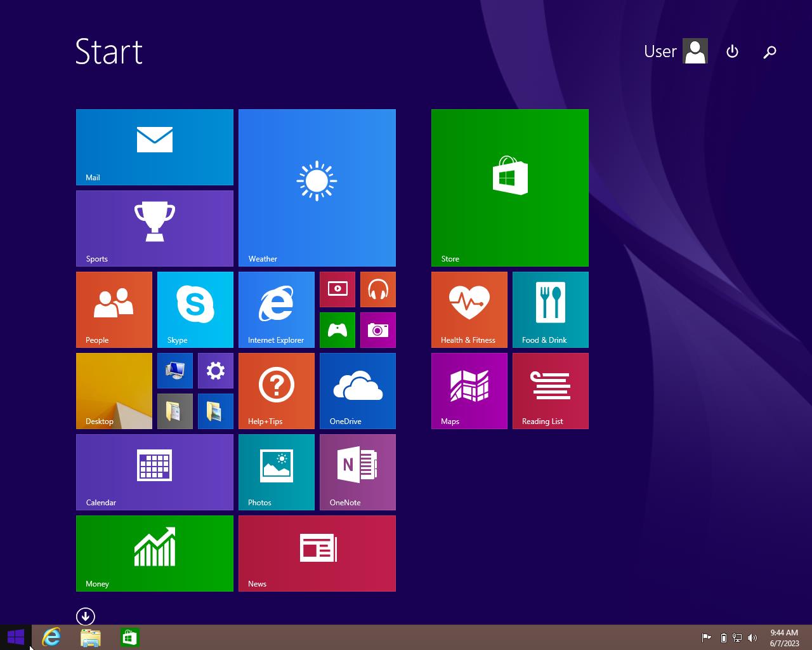Open the Power options button
This screenshot has width=812, height=650.
732,51
